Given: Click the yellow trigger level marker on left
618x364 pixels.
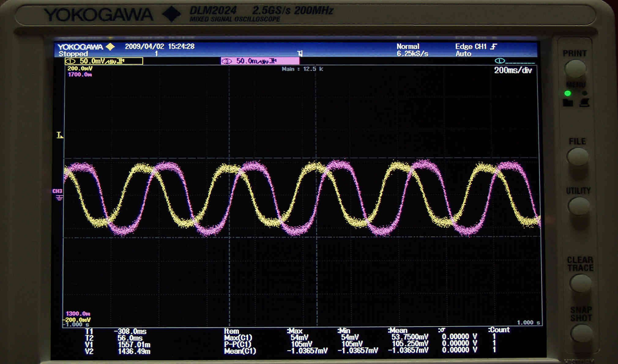Looking at the screenshot, I should [x=60, y=135].
